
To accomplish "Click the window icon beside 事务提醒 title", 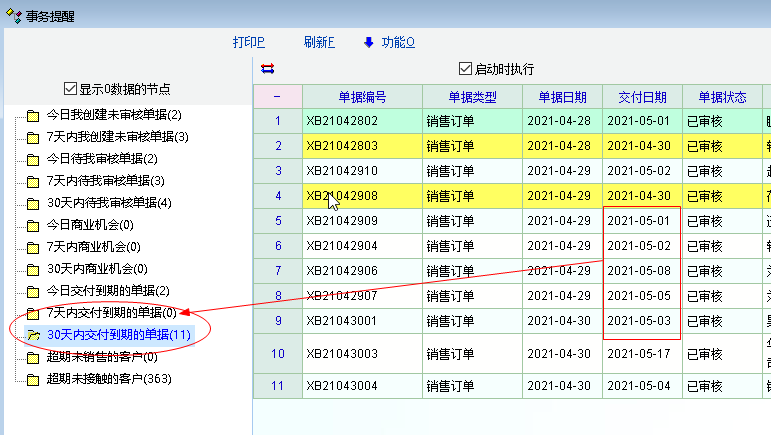I will [x=12, y=14].
